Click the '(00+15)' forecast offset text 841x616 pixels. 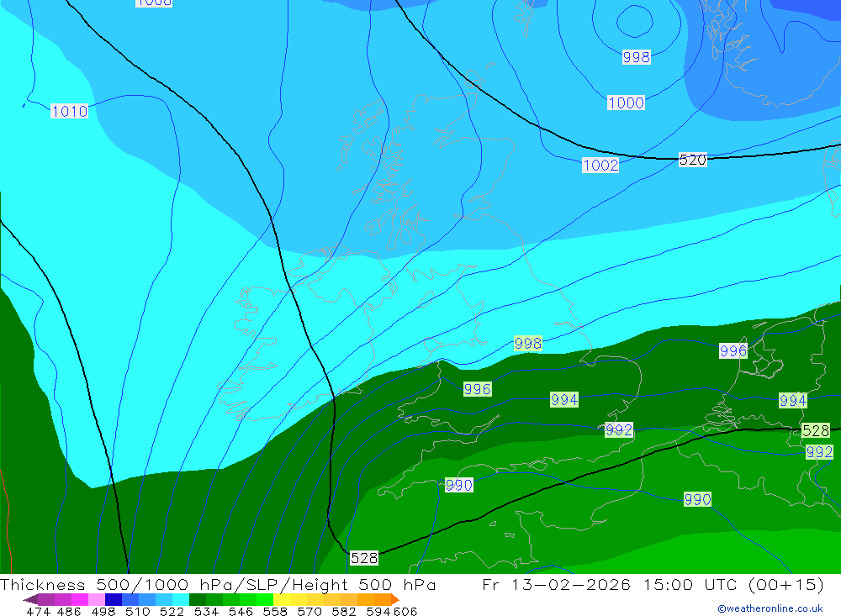(785, 584)
